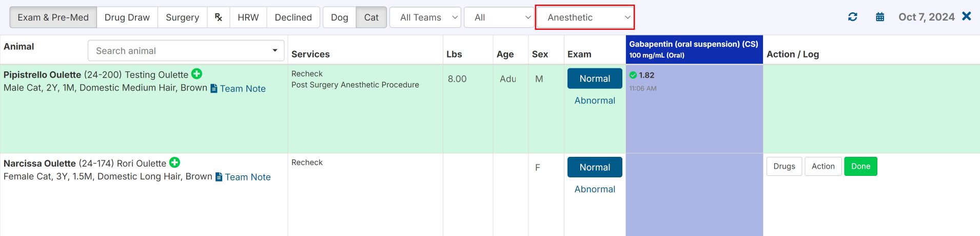
Task: Toggle the Dog species filter
Action: tap(339, 17)
